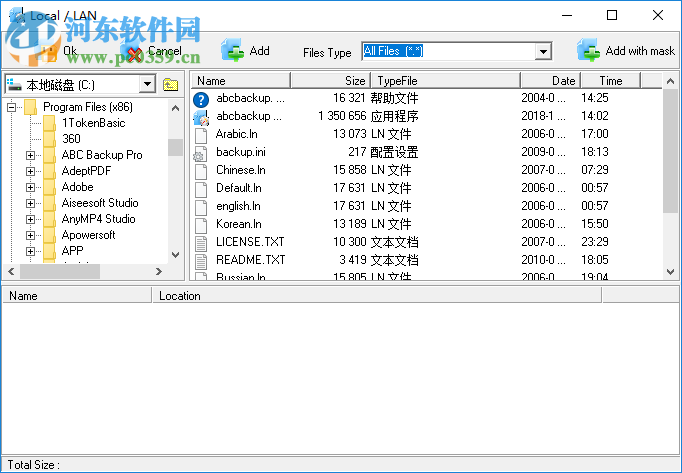Click the help file icon for abcbackup 16 321

click(201, 99)
